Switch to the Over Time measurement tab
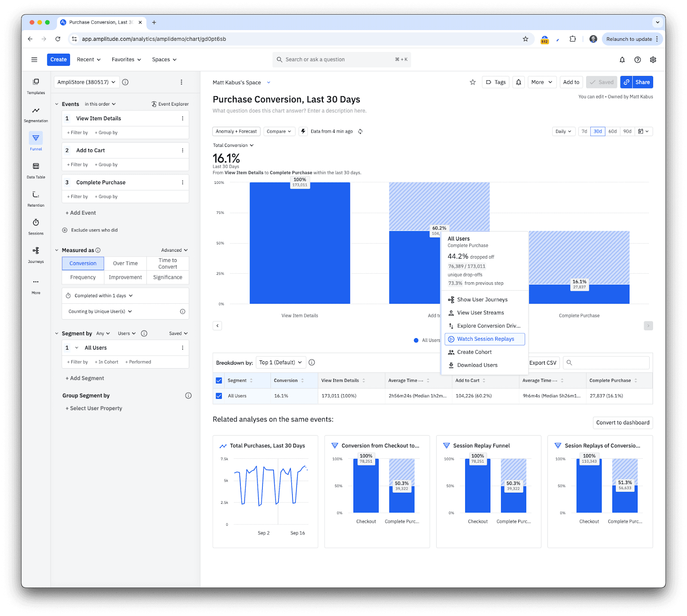 [125, 263]
